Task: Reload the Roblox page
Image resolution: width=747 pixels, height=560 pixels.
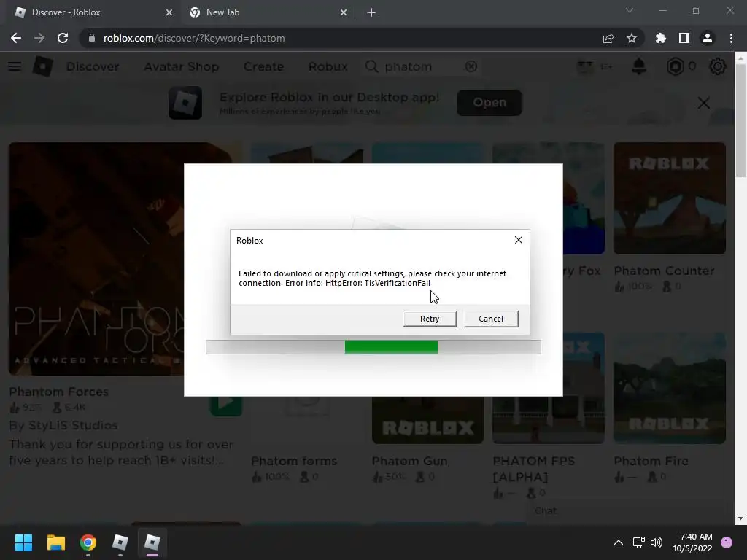Action: pyautogui.click(x=63, y=38)
